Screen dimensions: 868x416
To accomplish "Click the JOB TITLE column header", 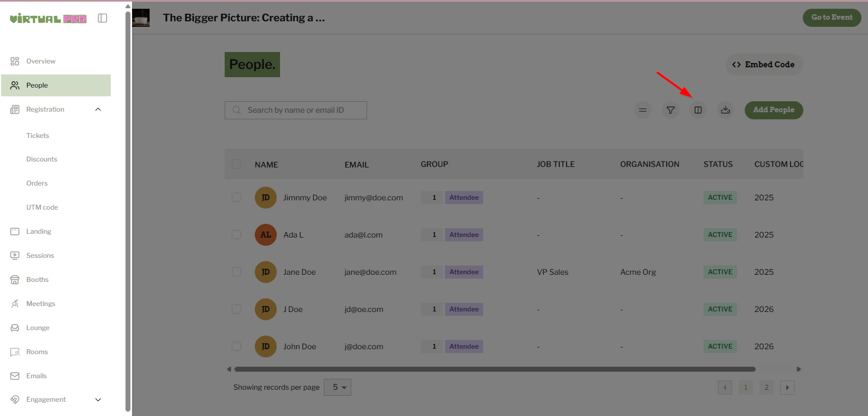I will (556, 164).
